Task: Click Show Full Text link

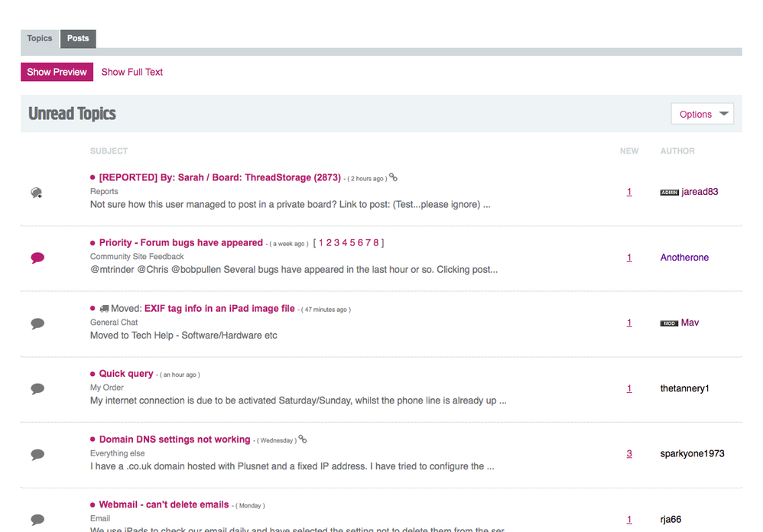Action: tap(132, 72)
